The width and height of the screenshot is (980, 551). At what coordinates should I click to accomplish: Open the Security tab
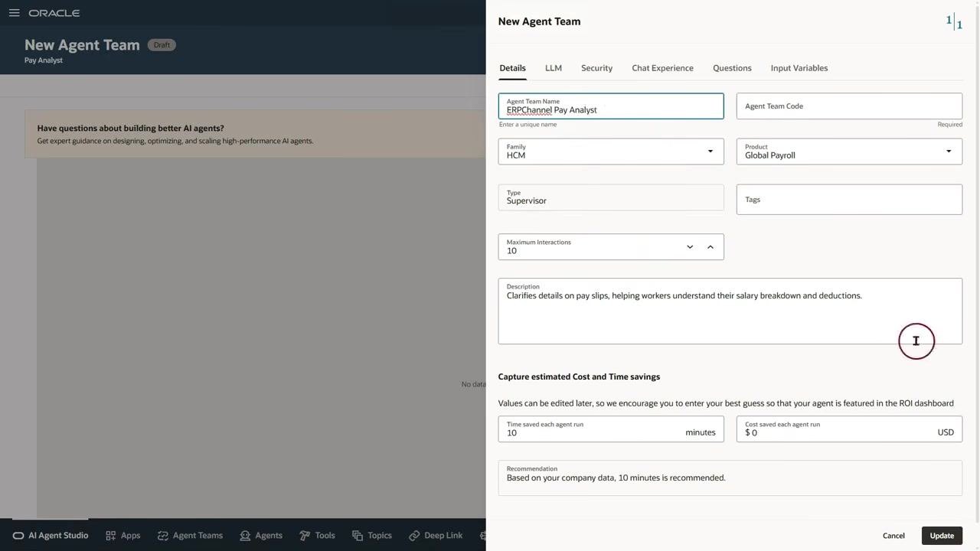596,68
